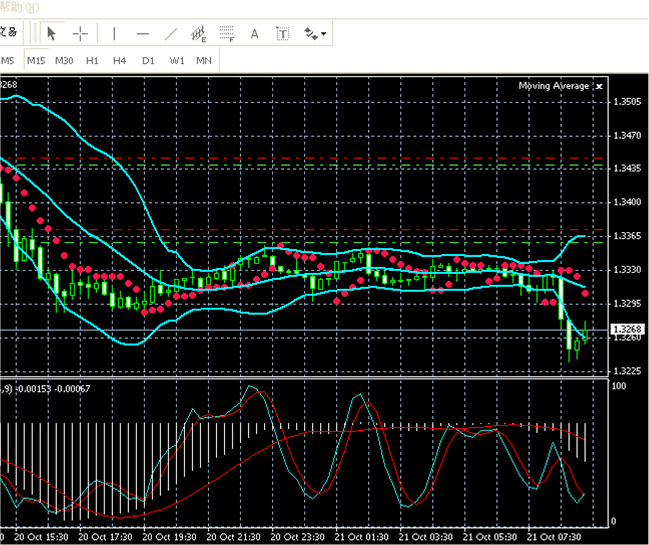The image size is (649, 545).
Task: Click the arrows objects tool icon
Action: point(310,34)
